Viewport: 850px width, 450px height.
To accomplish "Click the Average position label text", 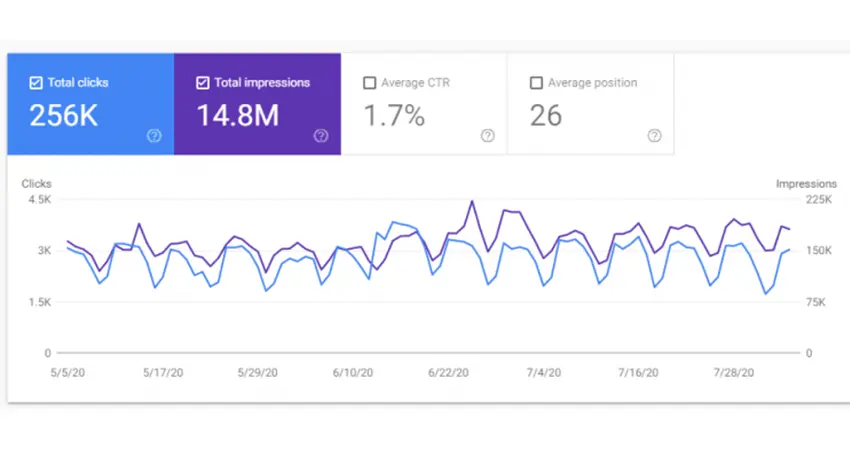I will click(x=593, y=83).
